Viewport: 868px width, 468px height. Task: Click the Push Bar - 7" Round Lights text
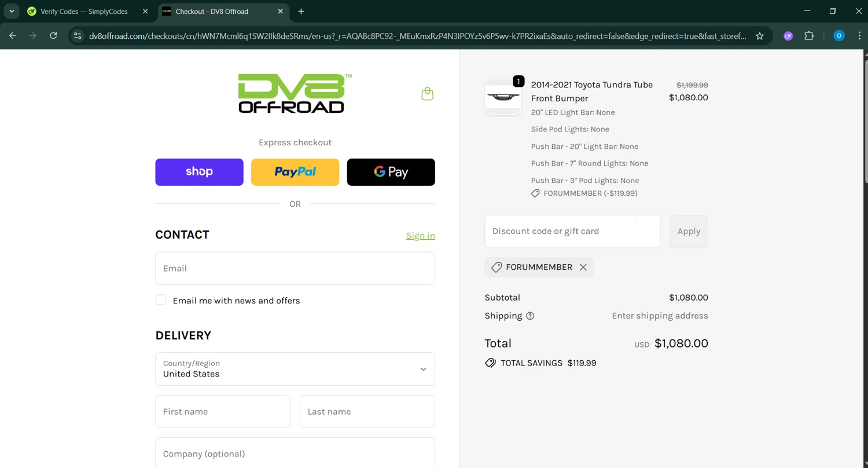pos(590,163)
